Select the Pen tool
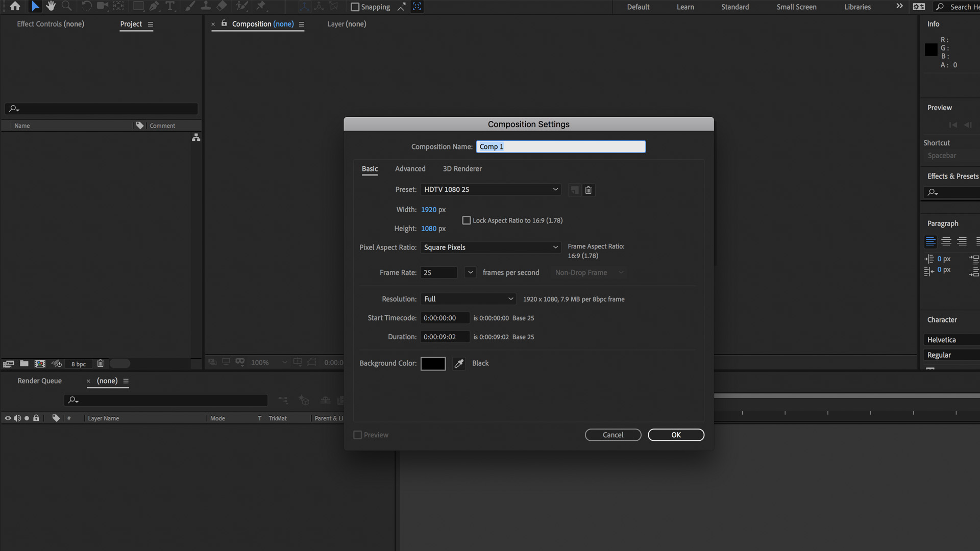This screenshot has width=980, height=551. click(154, 7)
